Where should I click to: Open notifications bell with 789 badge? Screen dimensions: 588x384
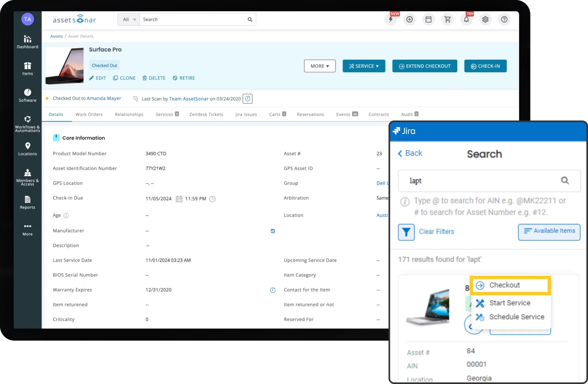tap(467, 19)
